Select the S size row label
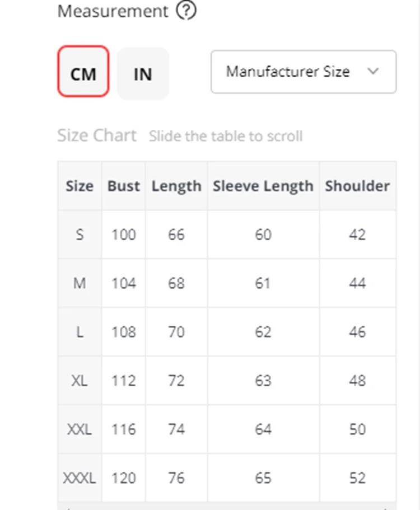 click(x=80, y=235)
